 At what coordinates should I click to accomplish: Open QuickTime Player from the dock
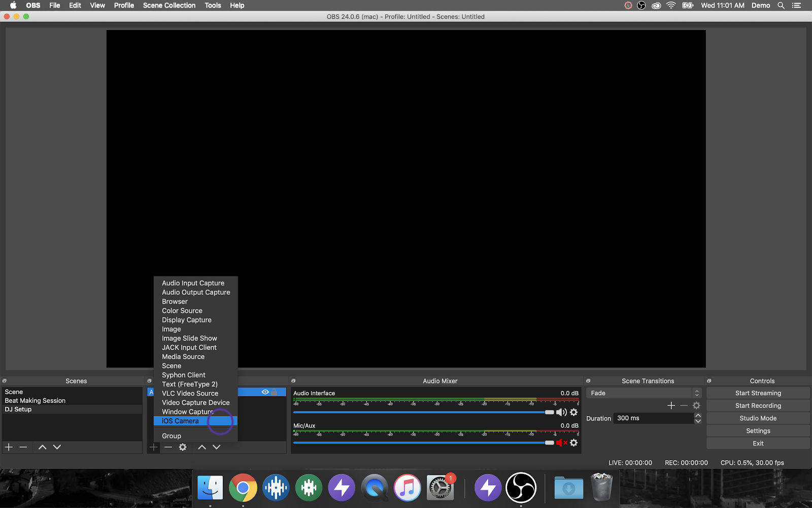pos(375,488)
